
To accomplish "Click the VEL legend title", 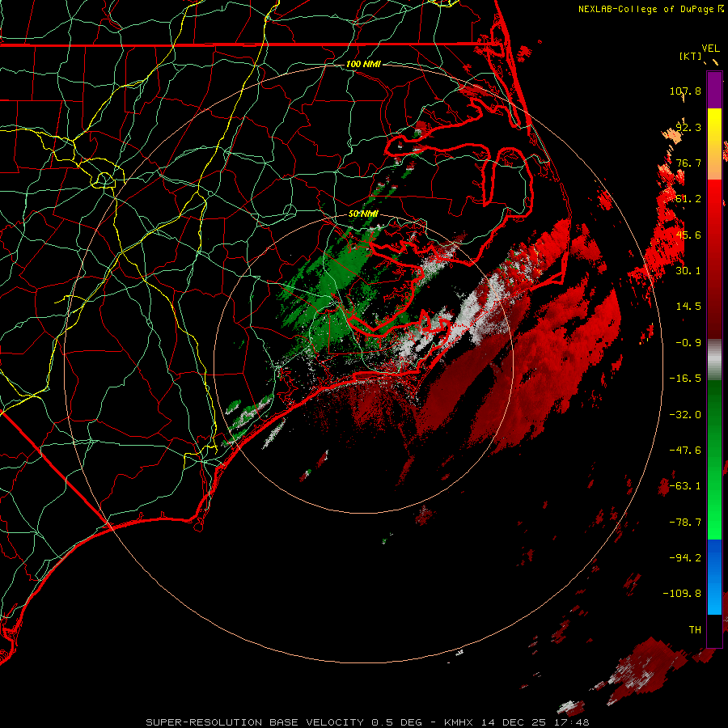I will tap(710, 49).
